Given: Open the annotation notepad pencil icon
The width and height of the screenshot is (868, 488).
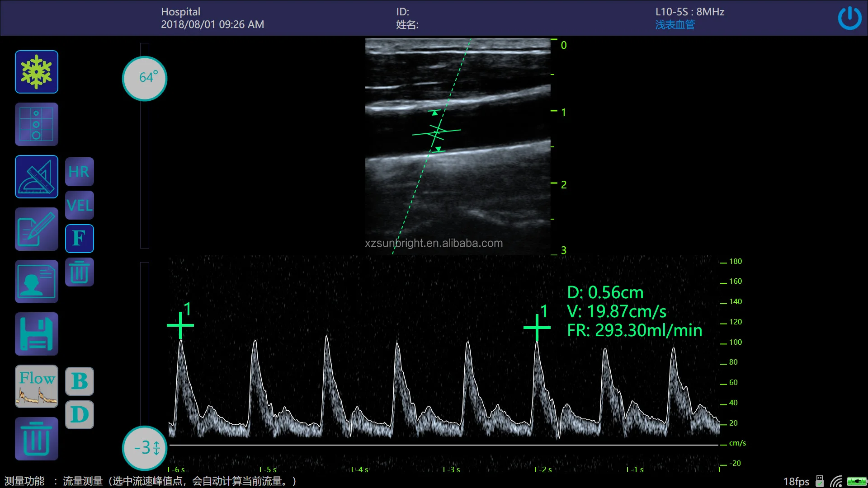Looking at the screenshot, I should (37, 229).
